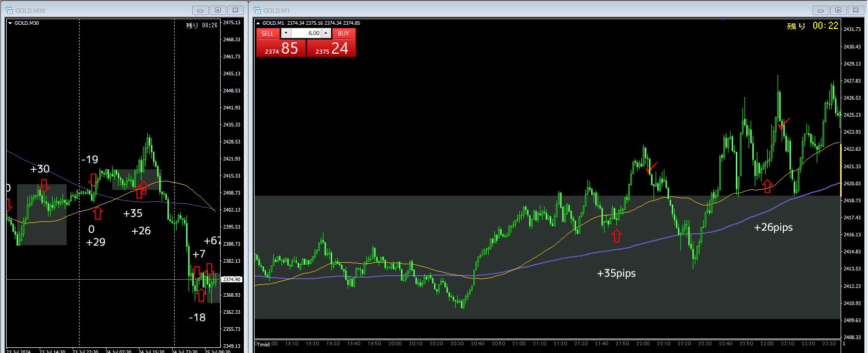Viewport: 868px width, 353px height.
Task: Click the sell price tile showing 2374 85
Action: (x=281, y=48)
